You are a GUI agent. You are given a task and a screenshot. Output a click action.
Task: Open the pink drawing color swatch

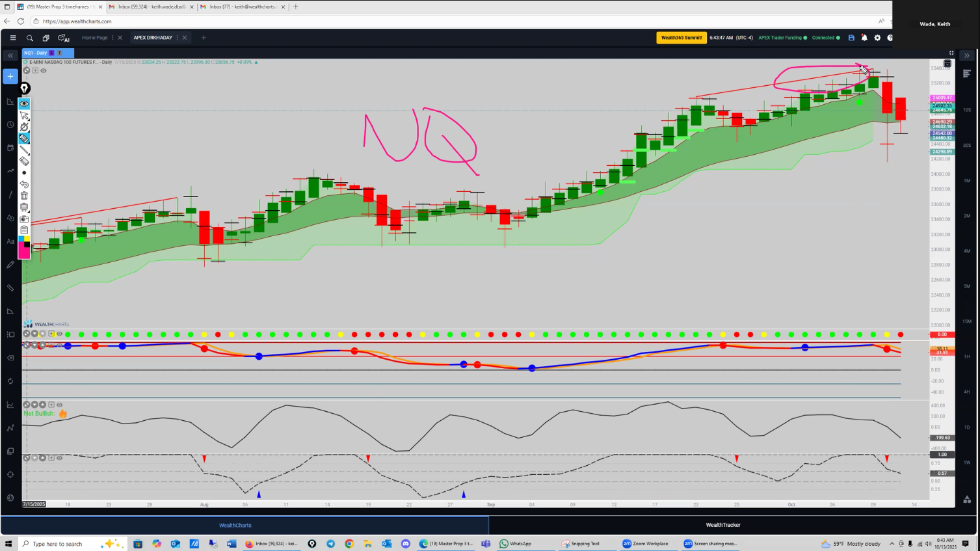(x=24, y=252)
